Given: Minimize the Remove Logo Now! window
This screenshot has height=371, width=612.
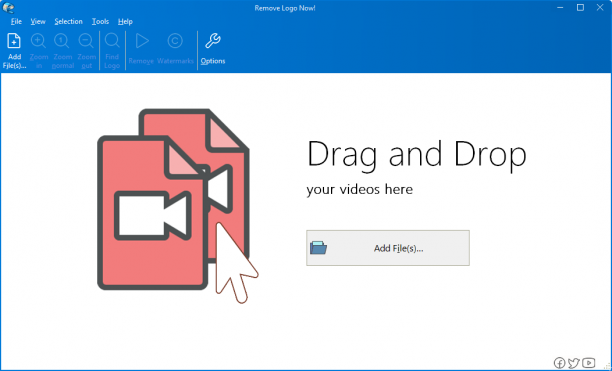Looking at the screenshot, I should (x=560, y=7).
